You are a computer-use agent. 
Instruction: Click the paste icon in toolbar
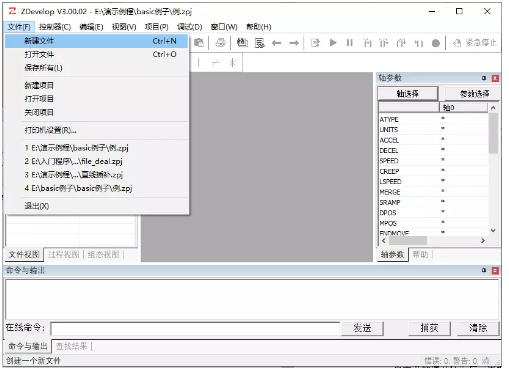click(x=199, y=43)
